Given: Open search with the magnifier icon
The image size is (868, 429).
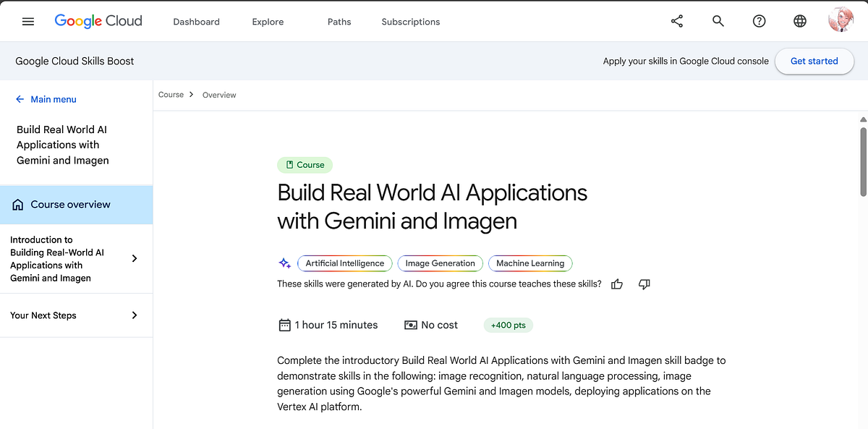Looking at the screenshot, I should pyautogui.click(x=718, y=21).
